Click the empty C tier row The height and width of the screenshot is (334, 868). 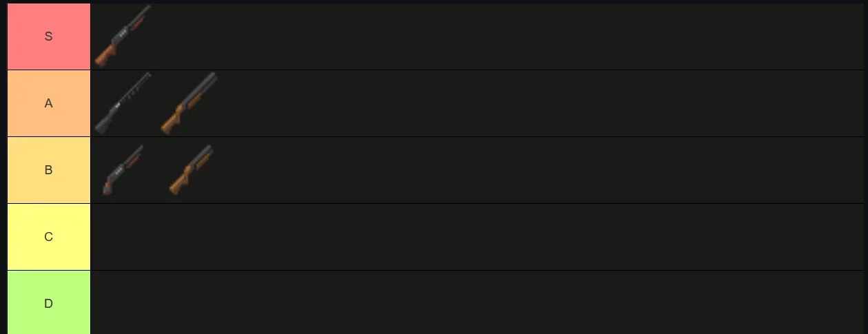(477, 237)
